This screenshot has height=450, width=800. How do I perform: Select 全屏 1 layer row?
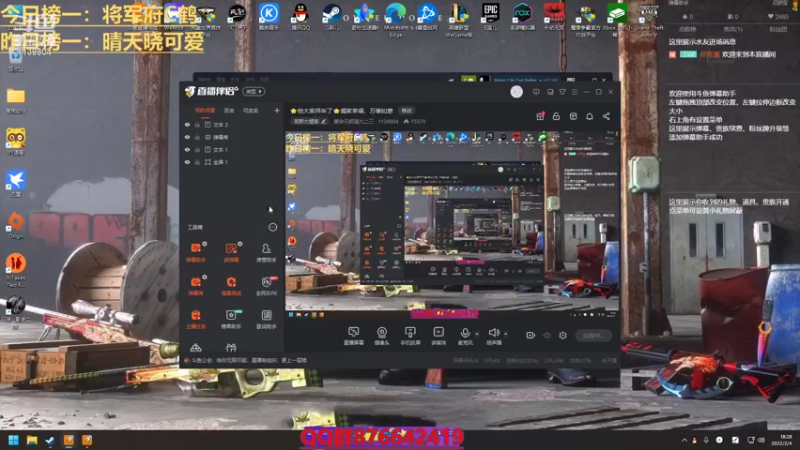[x=232, y=162]
